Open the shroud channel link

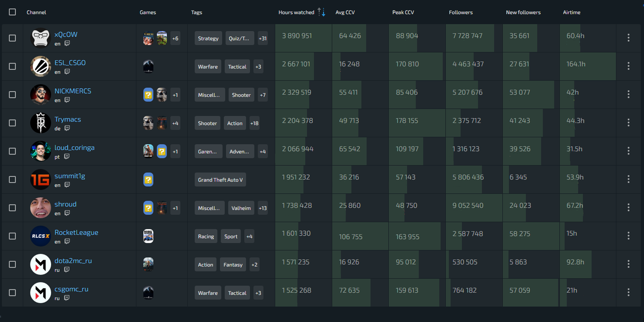pos(65,204)
